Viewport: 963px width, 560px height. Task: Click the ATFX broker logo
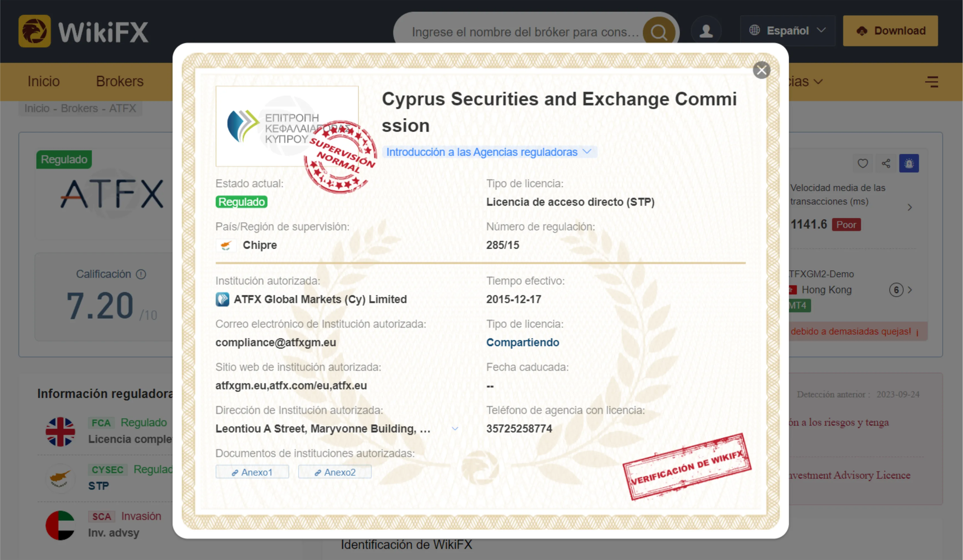[x=112, y=194]
